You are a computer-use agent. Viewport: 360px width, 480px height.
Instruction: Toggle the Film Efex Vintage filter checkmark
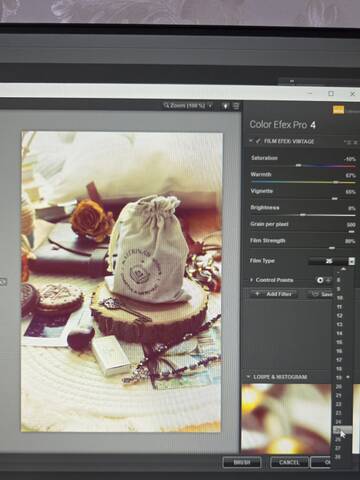pyautogui.click(x=258, y=141)
